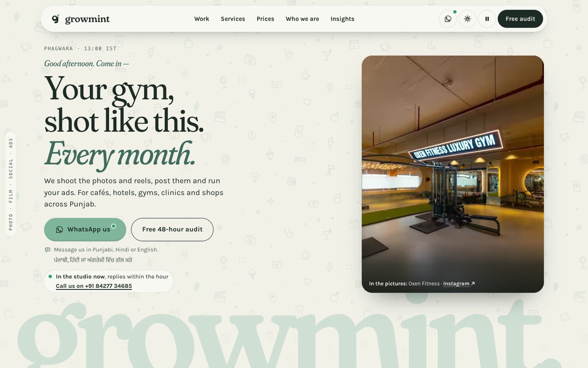
Task: Click the PHAGWARA 13:00 IST text
Action: (80, 48)
